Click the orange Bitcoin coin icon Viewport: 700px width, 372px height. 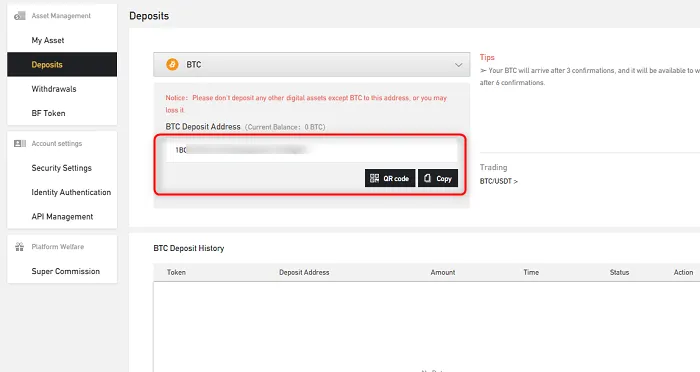coord(172,64)
